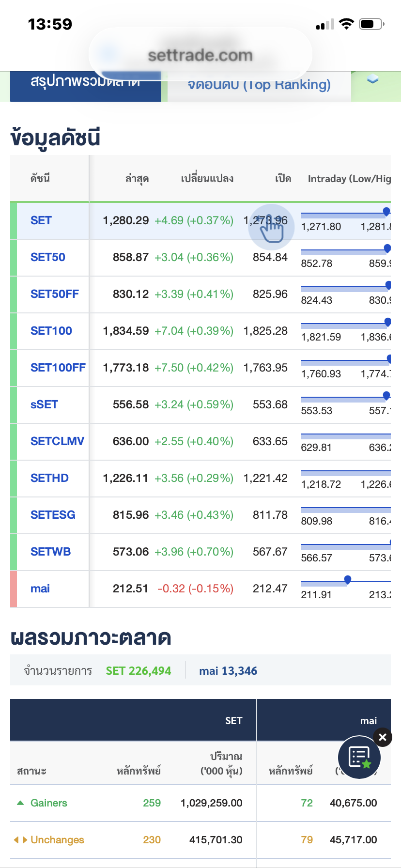Open the mai index link

coord(40,589)
